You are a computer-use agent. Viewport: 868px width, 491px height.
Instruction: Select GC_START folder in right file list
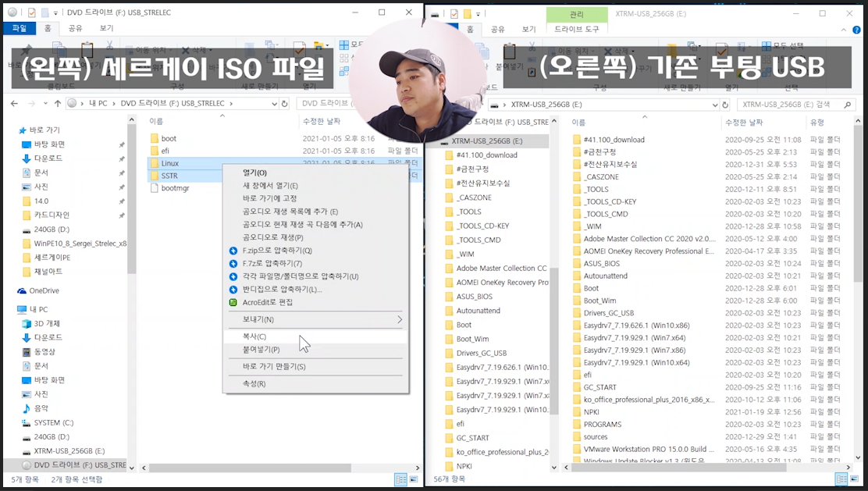tap(599, 387)
